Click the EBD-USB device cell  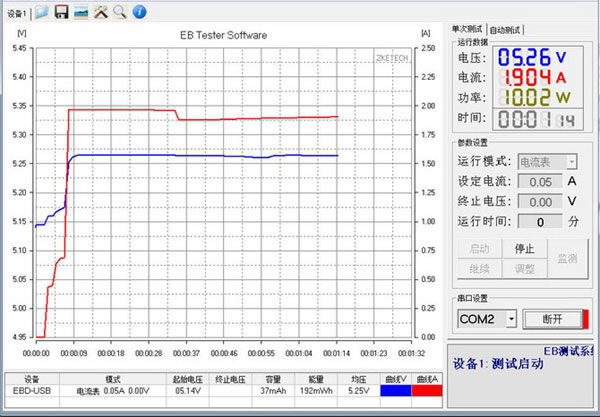32,391
